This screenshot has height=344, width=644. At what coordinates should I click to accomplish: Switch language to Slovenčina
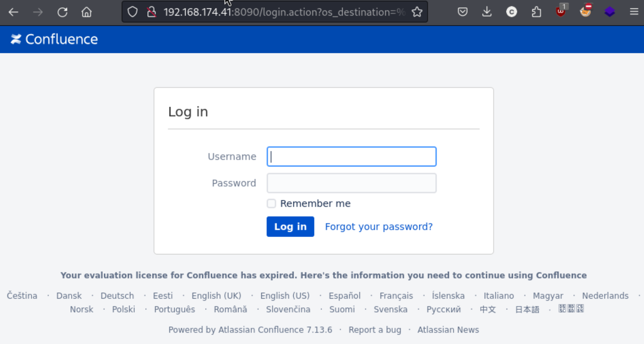coord(288,310)
